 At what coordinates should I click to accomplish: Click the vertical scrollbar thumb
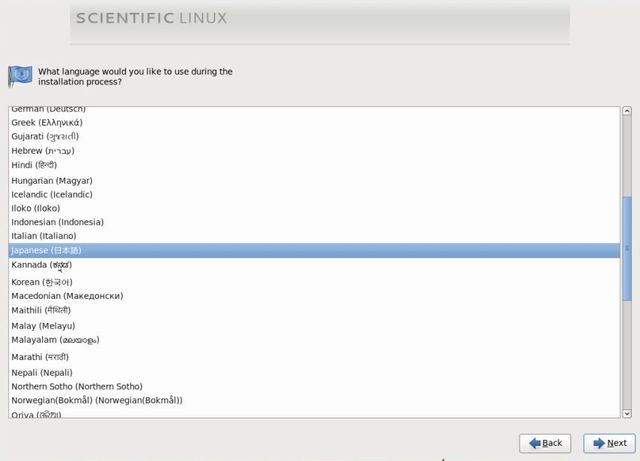click(626, 248)
